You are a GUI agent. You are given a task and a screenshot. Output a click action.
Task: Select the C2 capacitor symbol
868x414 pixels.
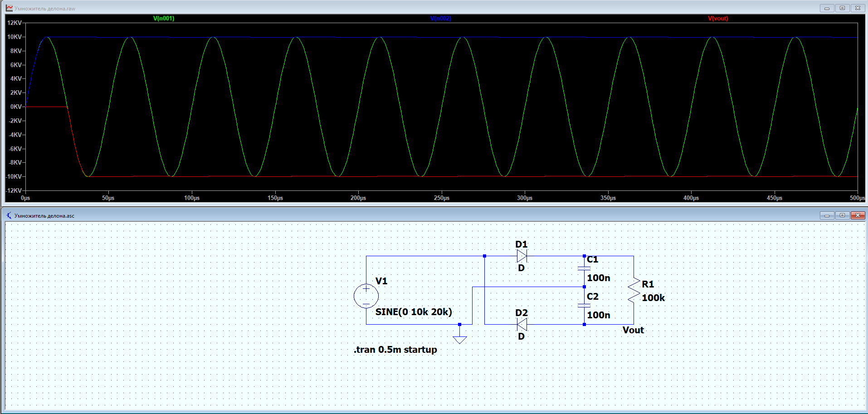click(584, 306)
